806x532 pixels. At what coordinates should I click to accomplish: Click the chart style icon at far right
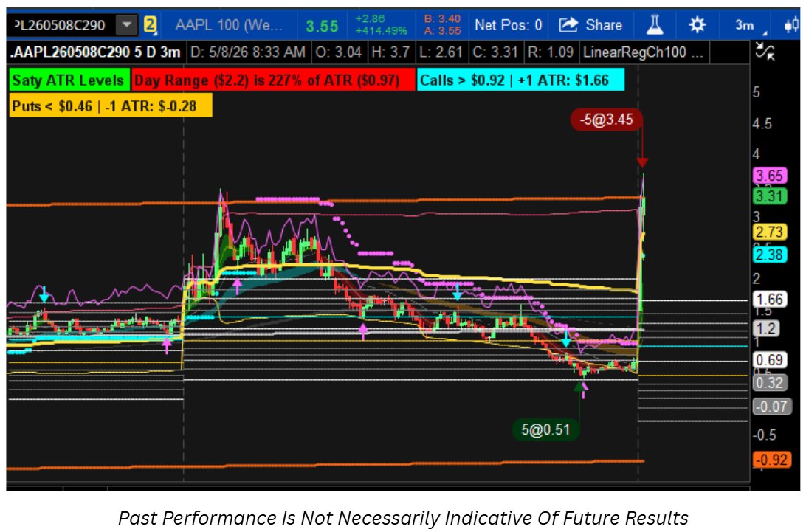[792, 25]
